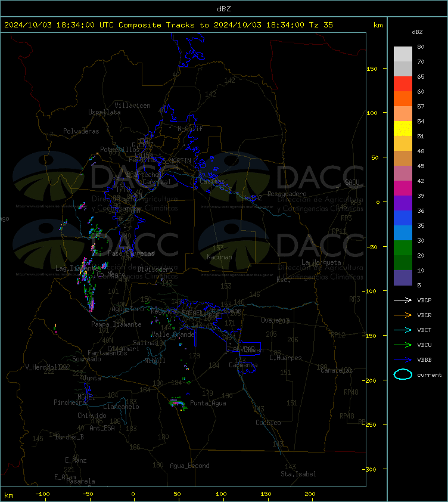The height and width of the screenshot is (502, 448).
Task: Click the green VBCU arrow icon
Action: click(x=403, y=345)
